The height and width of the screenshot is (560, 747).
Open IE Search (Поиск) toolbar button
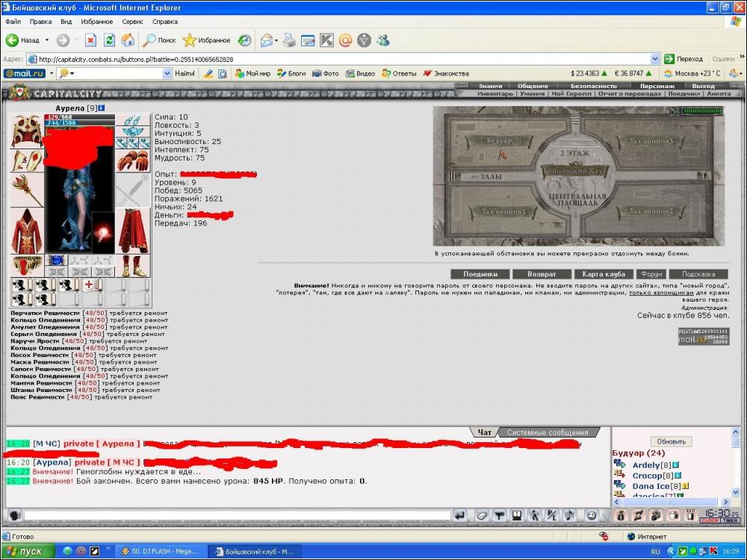point(160,40)
